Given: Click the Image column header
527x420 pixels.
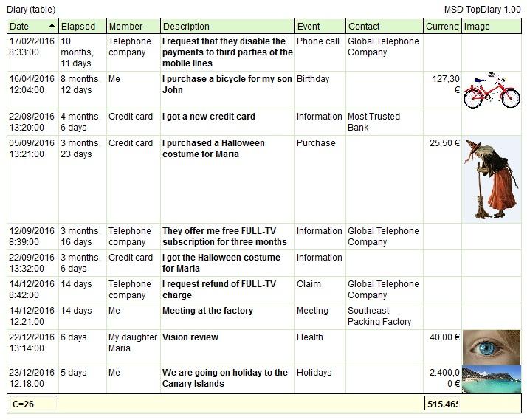Looking at the screenshot, I should [x=492, y=27].
